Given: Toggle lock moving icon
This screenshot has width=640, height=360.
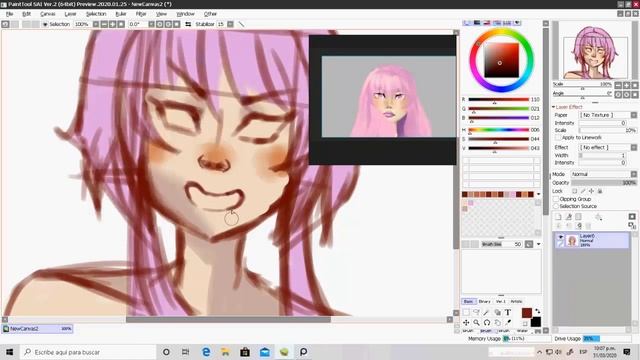Looking at the screenshot, I should click(x=591, y=191).
